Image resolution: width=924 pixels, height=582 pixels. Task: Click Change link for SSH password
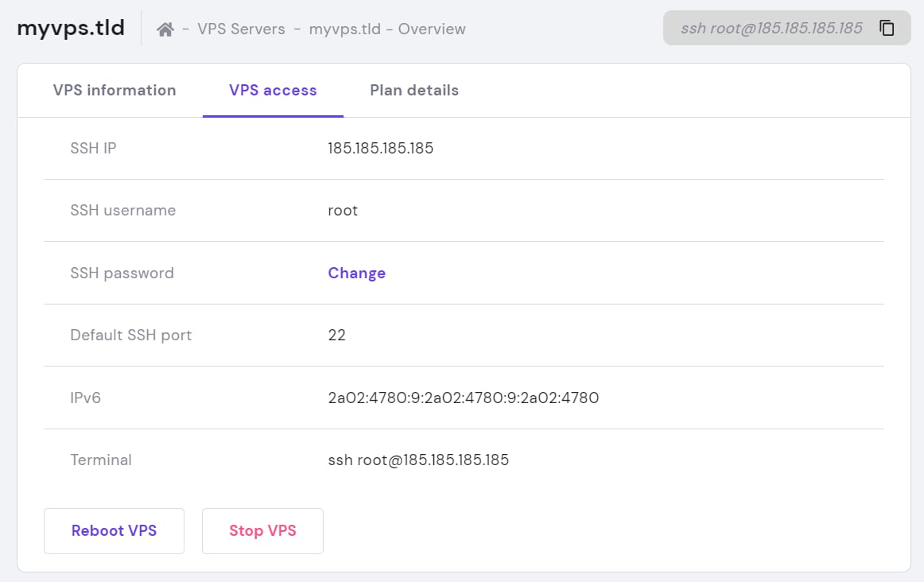click(356, 273)
